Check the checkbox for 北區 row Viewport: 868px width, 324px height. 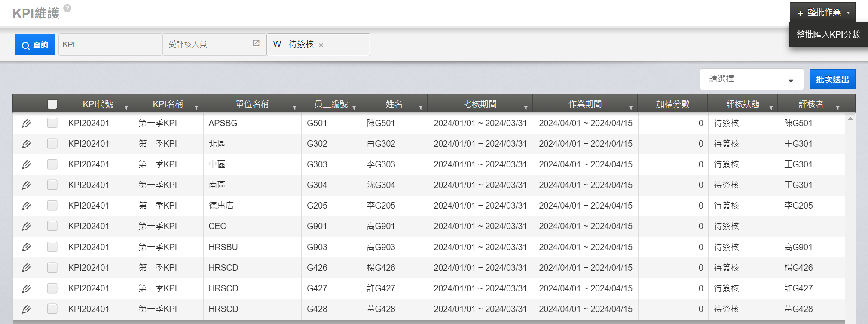pyautogui.click(x=52, y=144)
